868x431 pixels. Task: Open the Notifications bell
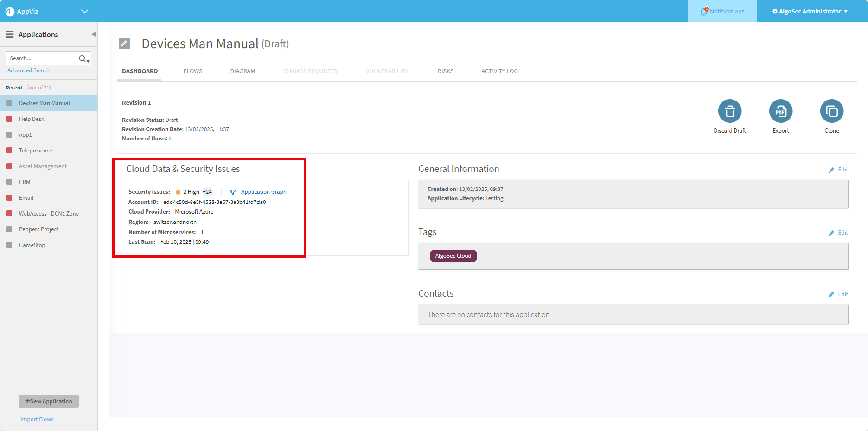(x=704, y=11)
